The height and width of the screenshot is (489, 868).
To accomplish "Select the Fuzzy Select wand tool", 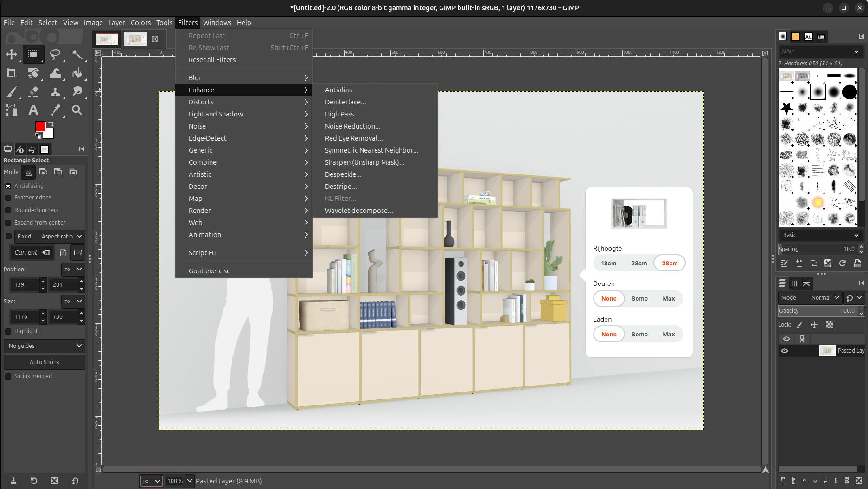I will point(77,55).
